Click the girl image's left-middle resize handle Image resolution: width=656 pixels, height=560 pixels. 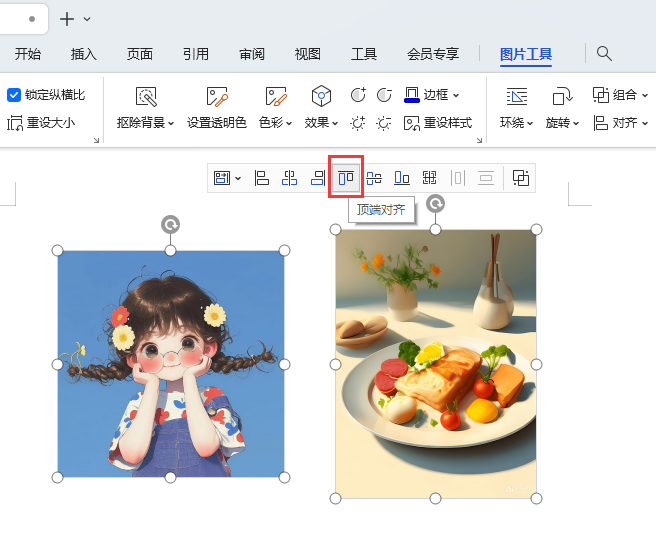pyautogui.click(x=57, y=364)
